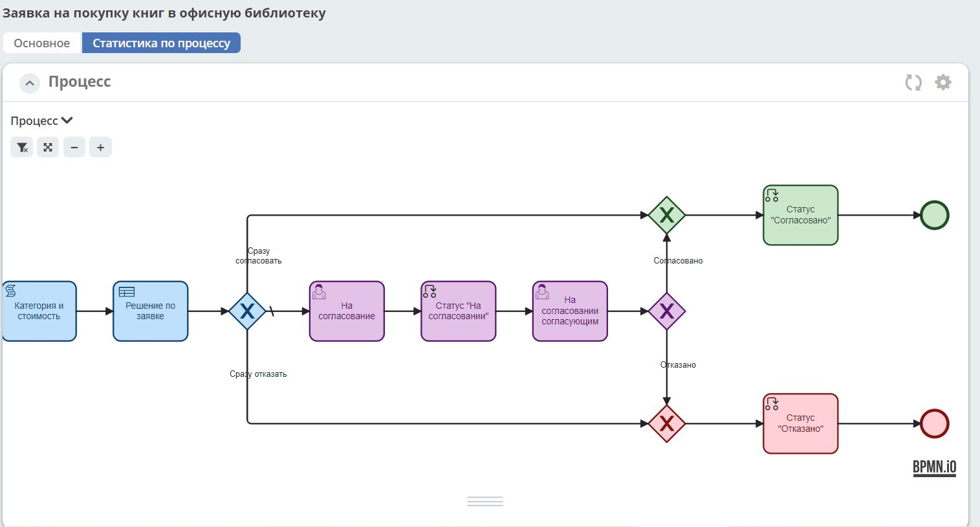Switch to the Основное tab
Screen dimensions: 980x527
point(42,43)
